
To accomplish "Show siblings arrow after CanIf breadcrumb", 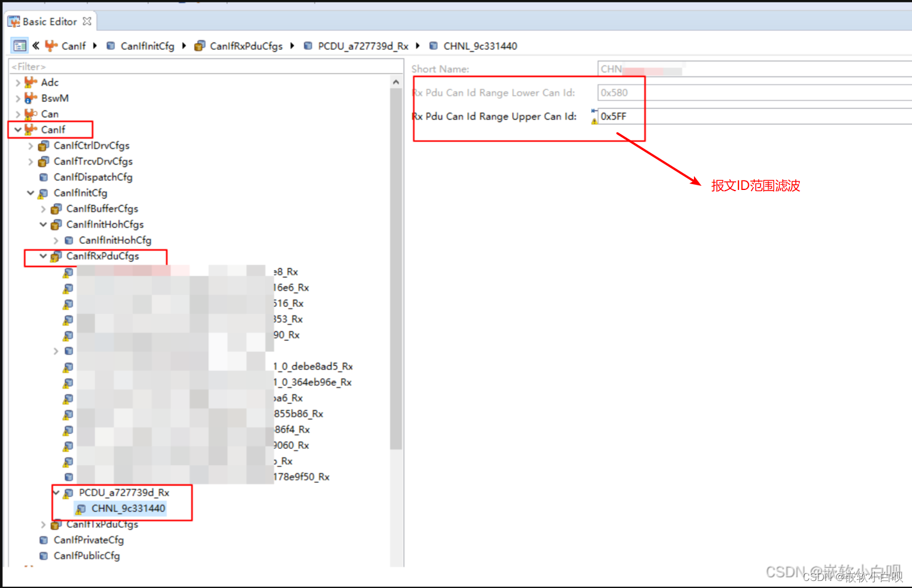I will [x=95, y=46].
